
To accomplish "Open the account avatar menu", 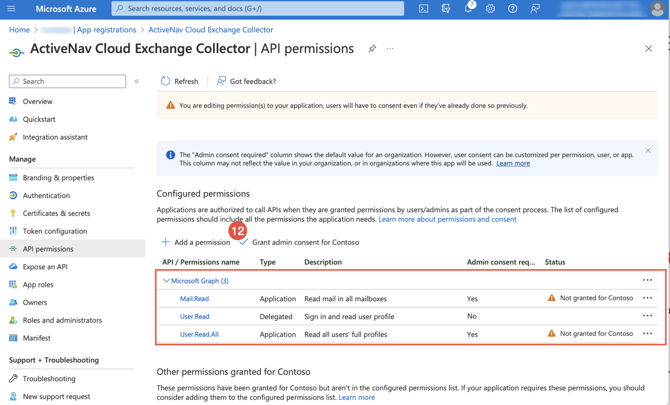I will 657,9.
